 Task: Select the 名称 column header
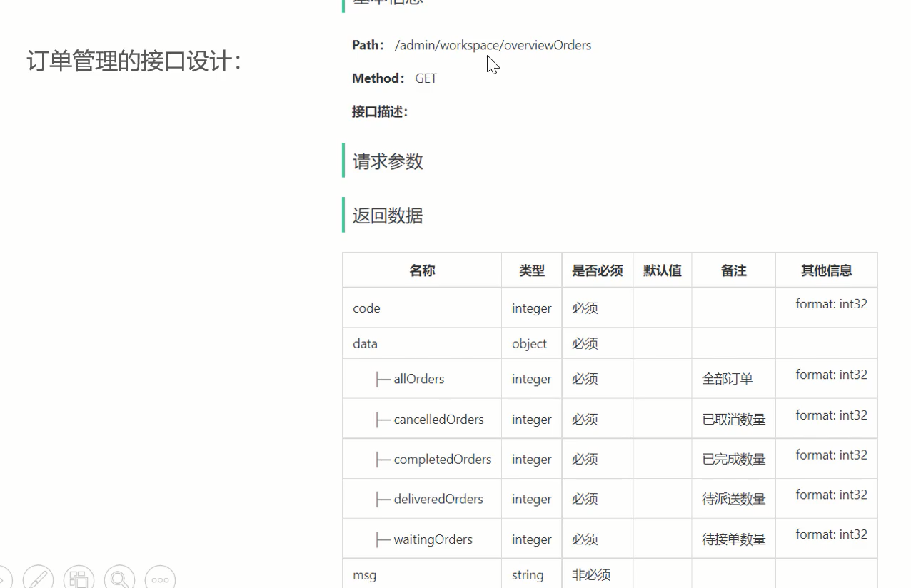pos(421,270)
